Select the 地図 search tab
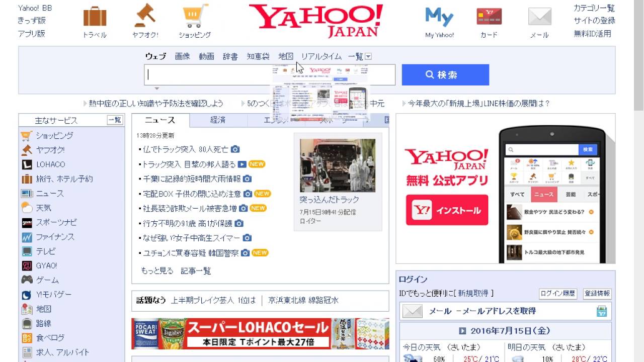644x362 pixels. coord(286,56)
